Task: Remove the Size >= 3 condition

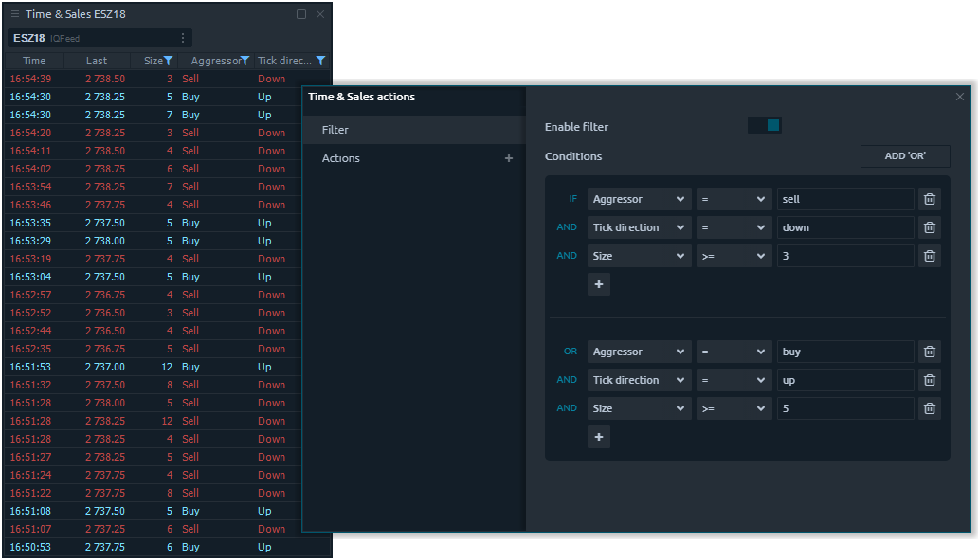Action: click(930, 256)
